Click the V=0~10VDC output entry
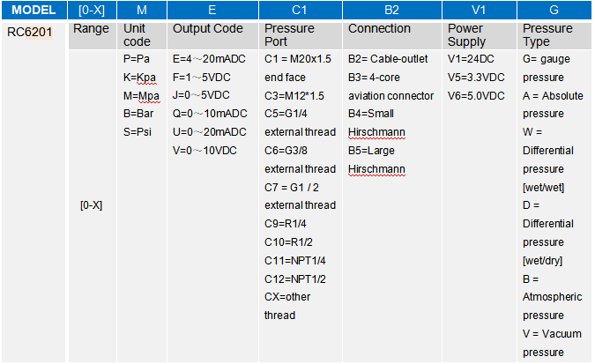595x364 pixels. (x=205, y=151)
